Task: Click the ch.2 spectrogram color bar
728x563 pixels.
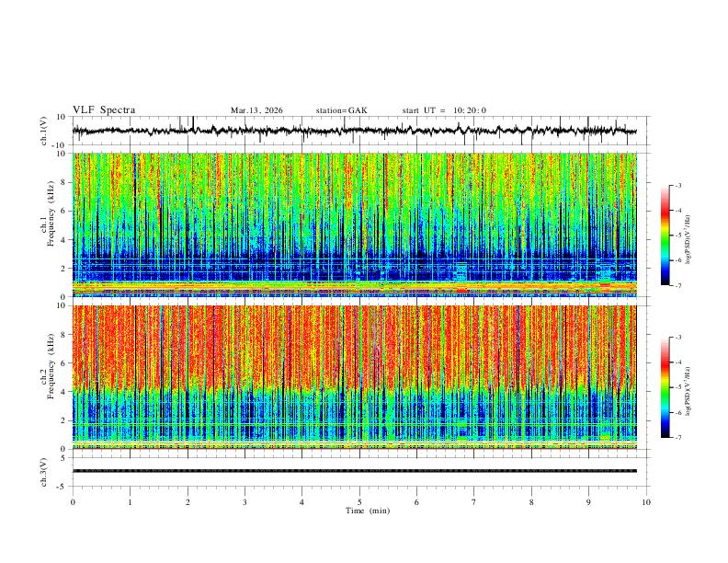Action: click(665, 387)
